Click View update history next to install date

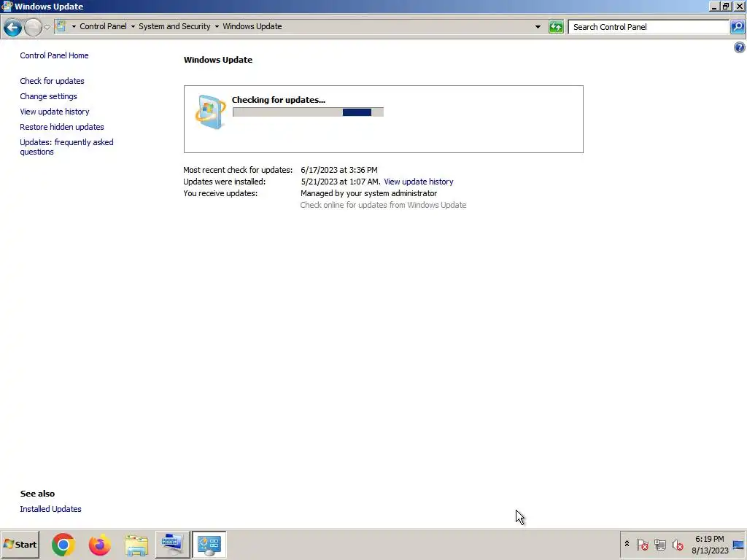[x=418, y=182]
